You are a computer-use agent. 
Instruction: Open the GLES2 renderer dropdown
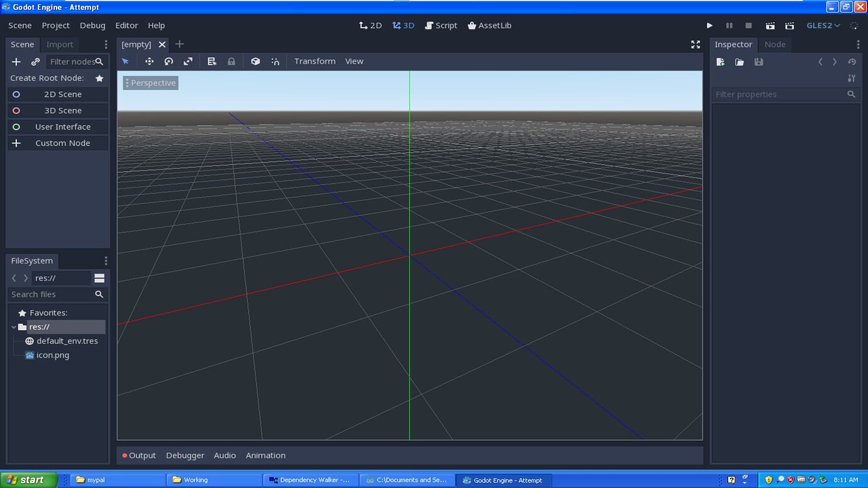823,25
